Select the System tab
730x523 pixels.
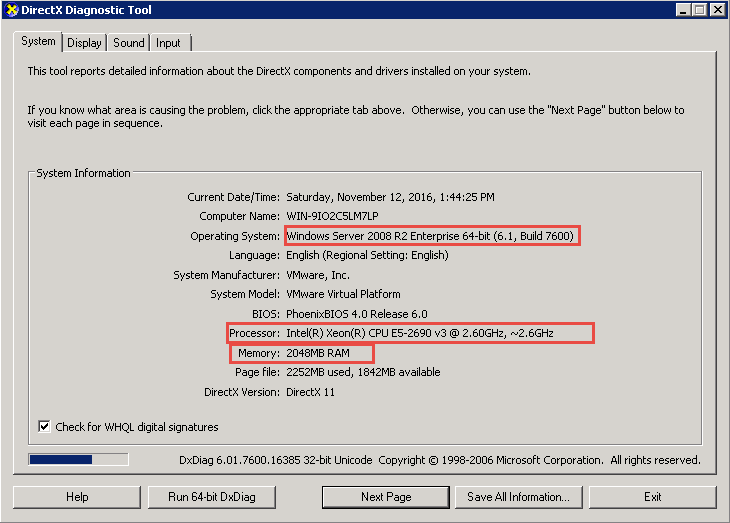(38, 41)
